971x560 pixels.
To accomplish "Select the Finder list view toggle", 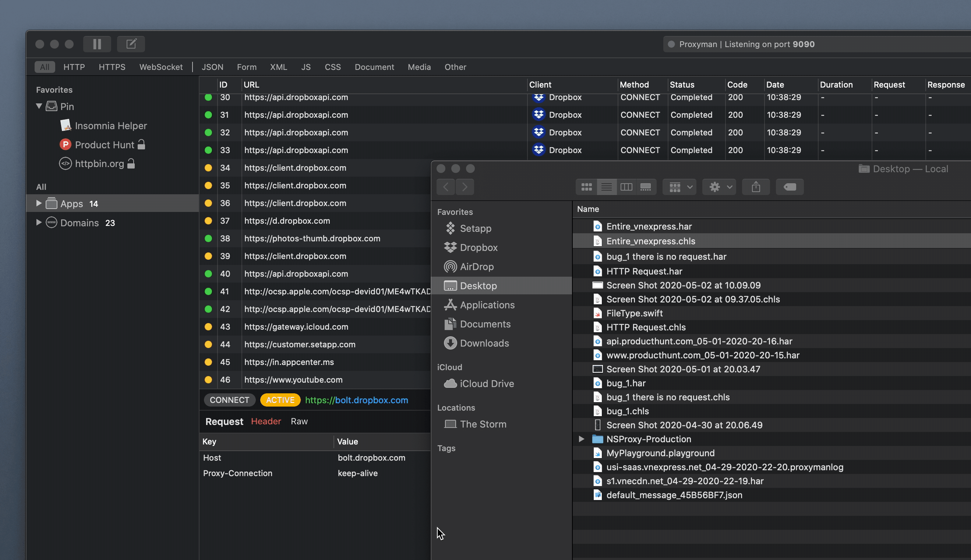I will point(606,187).
